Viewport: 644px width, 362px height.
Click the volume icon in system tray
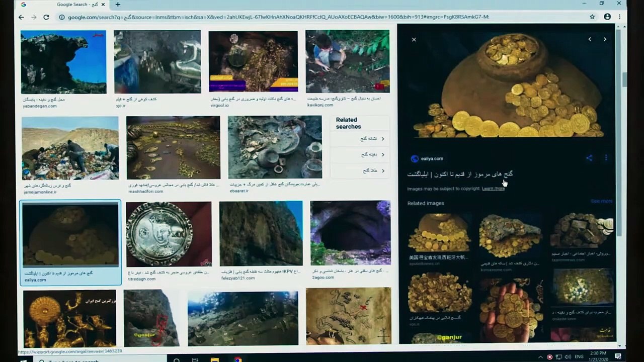tap(569, 357)
